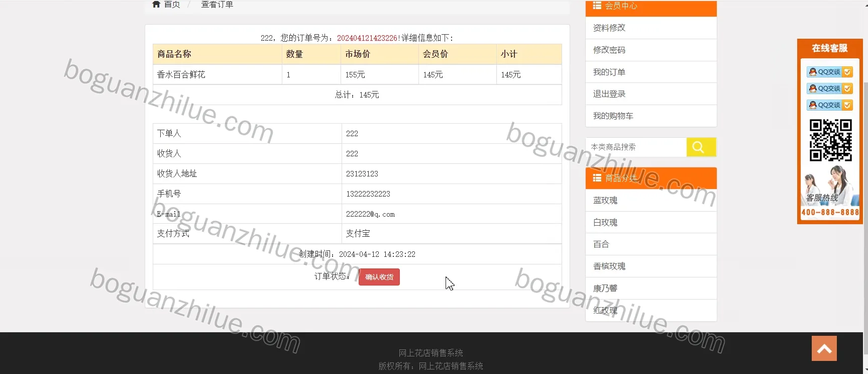
Task: Browse the 香槟玫瑰 category
Action: (x=651, y=266)
